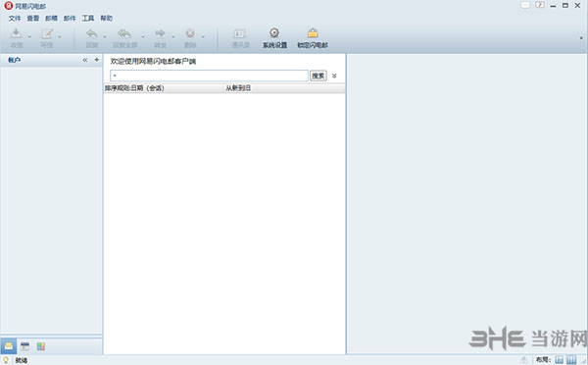The image size is (588, 365).
Task: Click the faded send/receive status bar icon
Action: [x=524, y=360]
